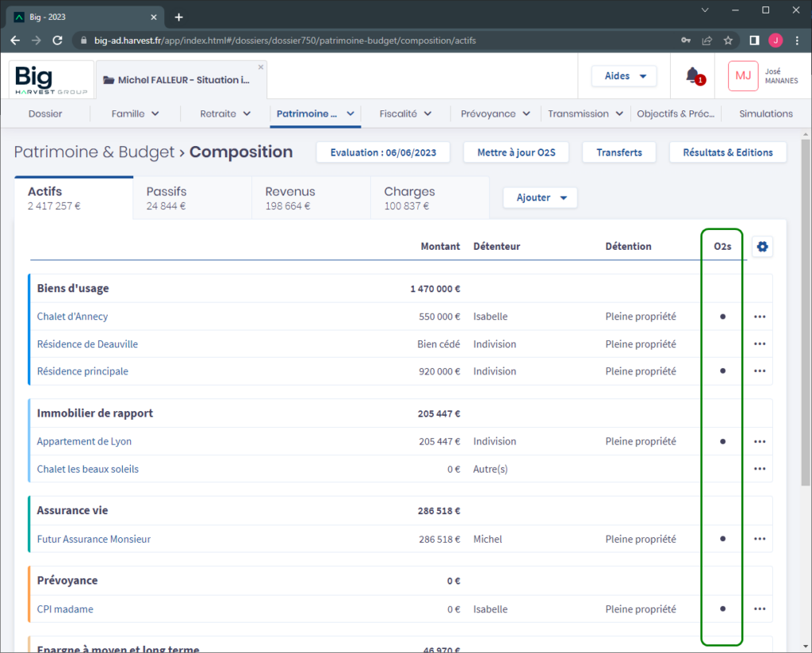Open the three-dots menu for Appartement de Lyon
812x653 pixels.
click(760, 442)
